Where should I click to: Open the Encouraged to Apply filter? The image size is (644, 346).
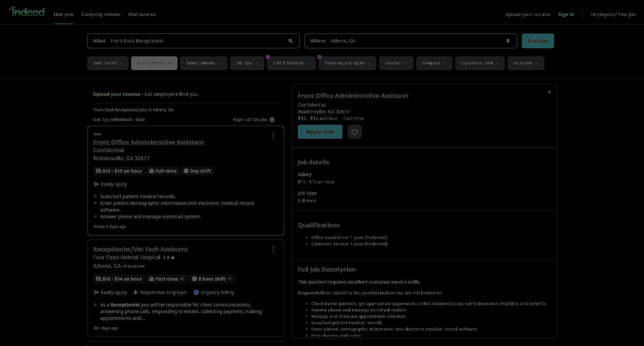(x=347, y=63)
